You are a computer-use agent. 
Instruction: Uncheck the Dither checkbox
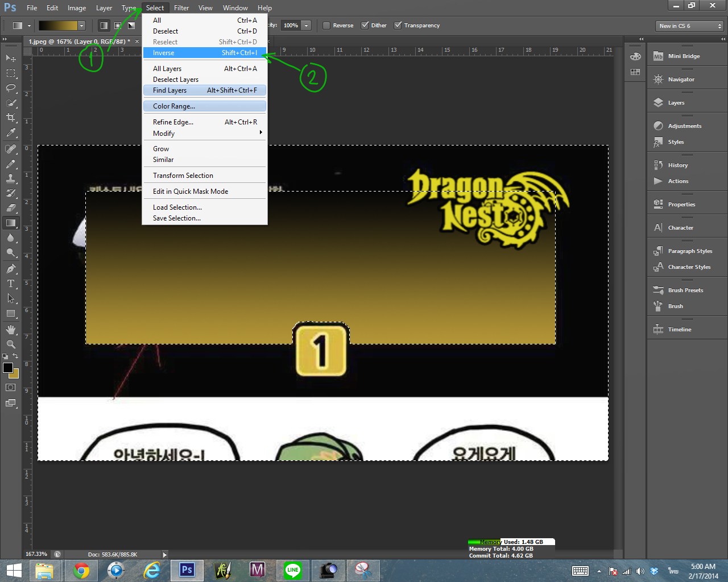coord(365,26)
